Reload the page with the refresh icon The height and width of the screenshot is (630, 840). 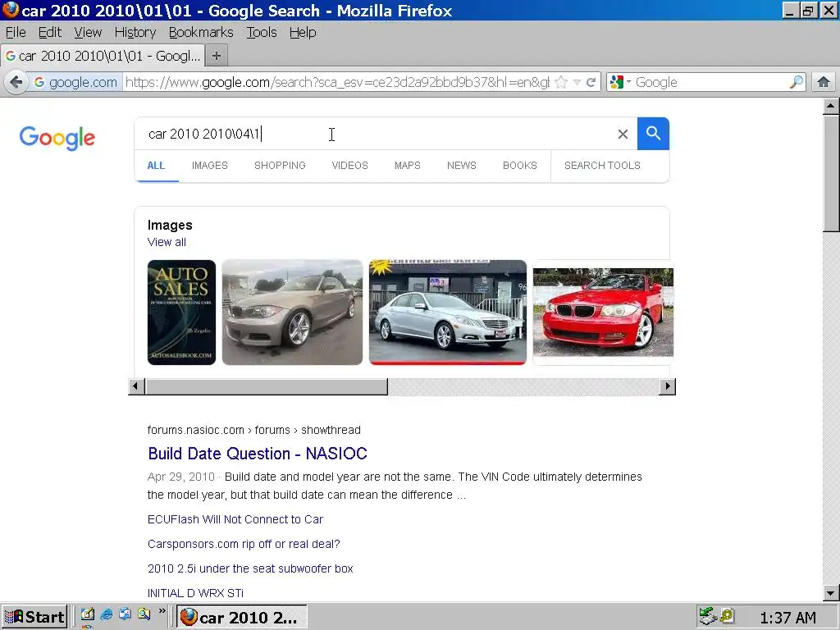pyautogui.click(x=591, y=82)
